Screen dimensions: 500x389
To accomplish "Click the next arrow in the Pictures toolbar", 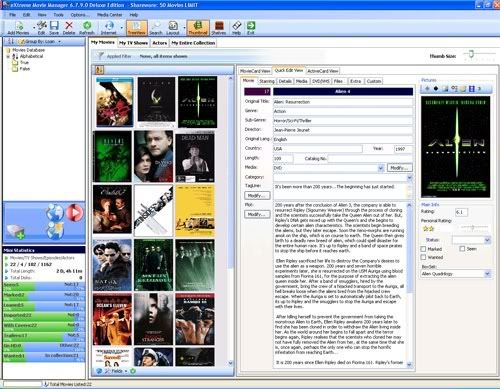I will pos(479,89).
